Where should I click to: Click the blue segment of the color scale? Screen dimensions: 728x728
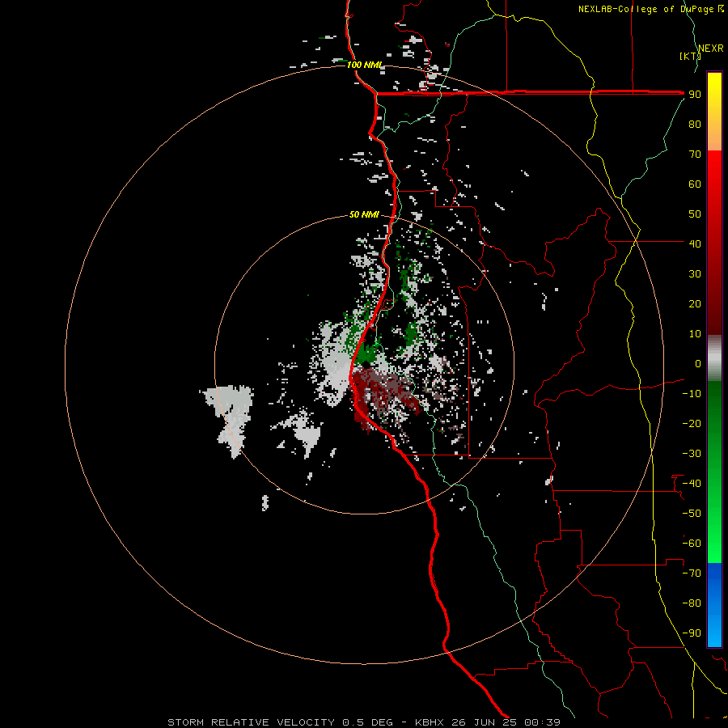coord(714,605)
